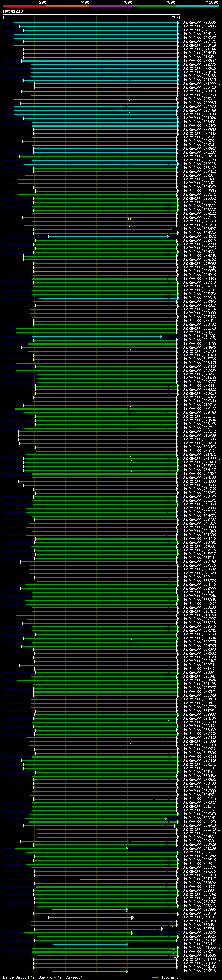222x980 pixels.
Task: Select the UniRef100_Q4VKD0 label
Action: (199, 371)
